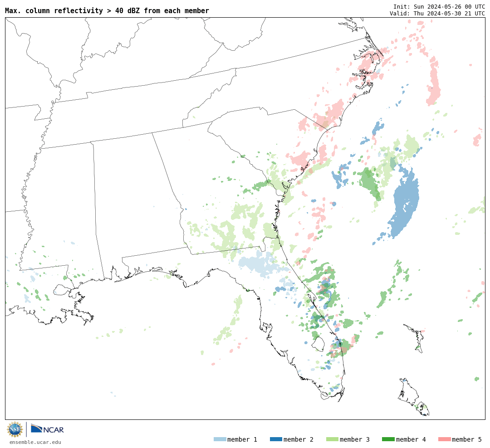Select the 'member 1' legend label
This screenshot has height=448, width=490.
click(x=242, y=439)
